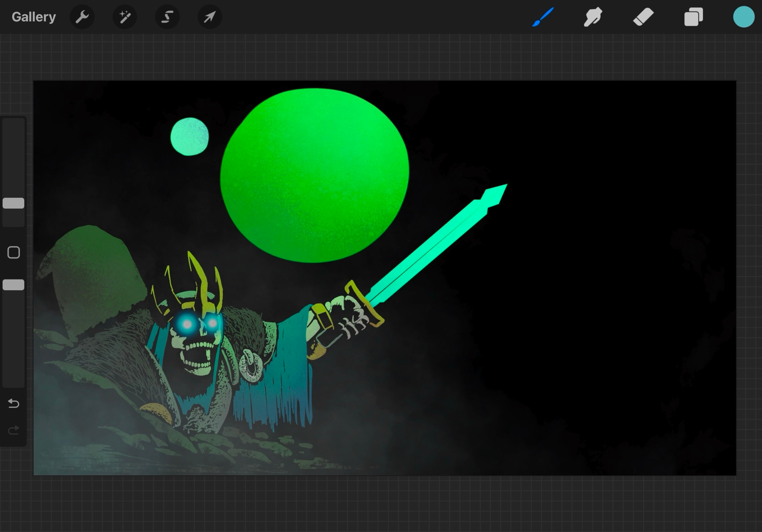Tap the large green planet on the canvas
The image size is (762, 532).
click(315, 175)
